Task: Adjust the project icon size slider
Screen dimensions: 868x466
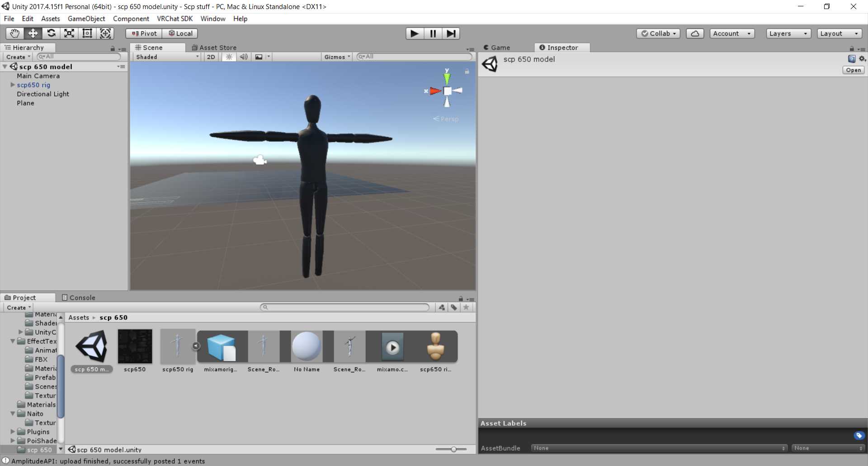Action: coord(453,449)
